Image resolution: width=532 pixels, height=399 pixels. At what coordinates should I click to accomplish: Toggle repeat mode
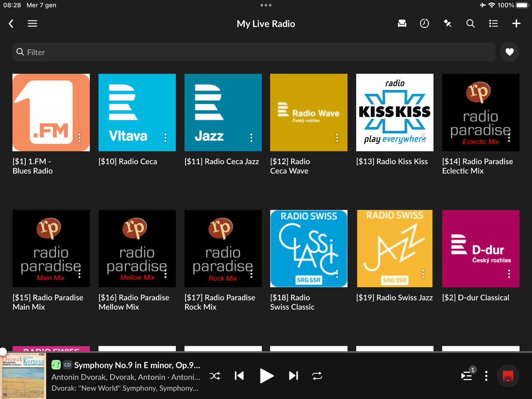point(317,376)
